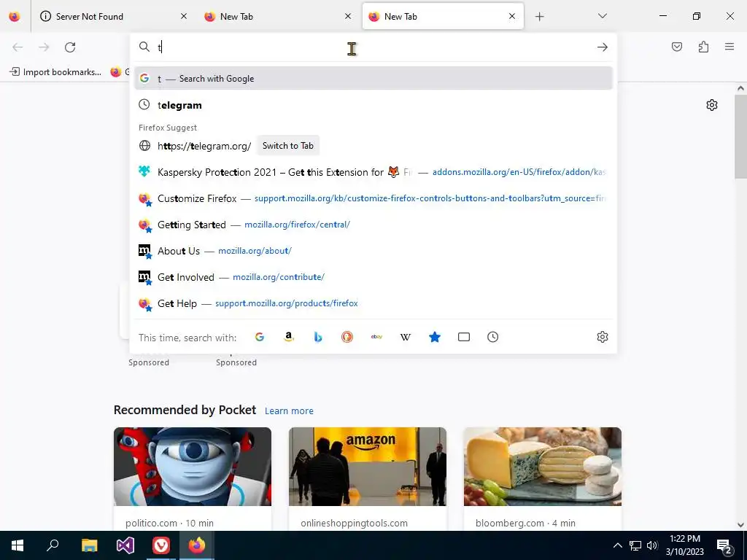Open a new tab with plus button
The width and height of the screenshot is (747, 560).
coord(539,17)
